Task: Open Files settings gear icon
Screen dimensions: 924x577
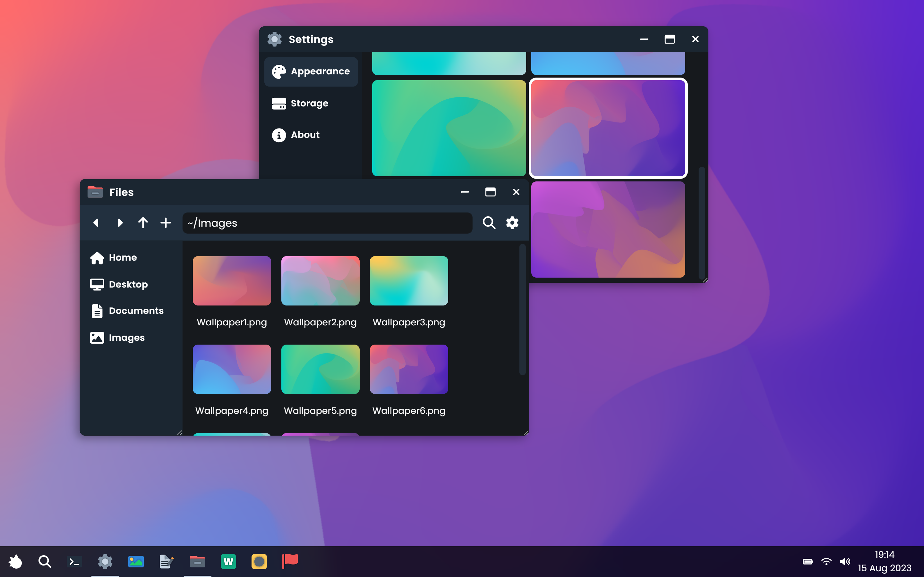Action: click(x=512, y=223)
